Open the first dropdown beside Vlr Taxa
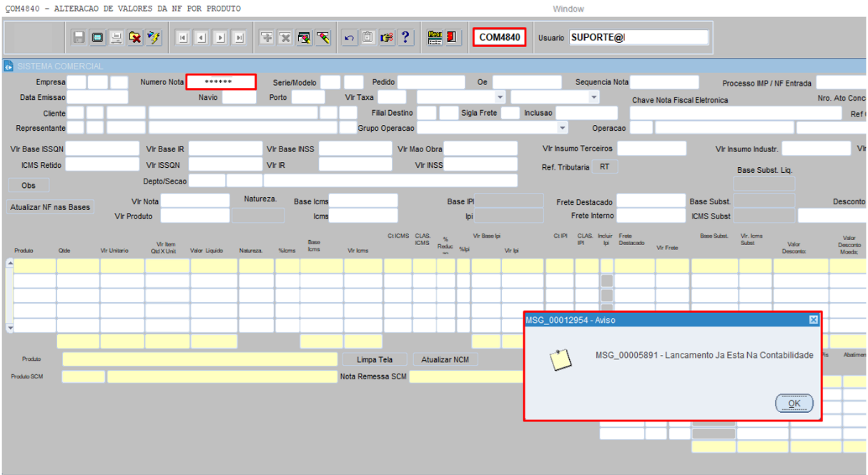868x475 pixels. pos(500,97)
